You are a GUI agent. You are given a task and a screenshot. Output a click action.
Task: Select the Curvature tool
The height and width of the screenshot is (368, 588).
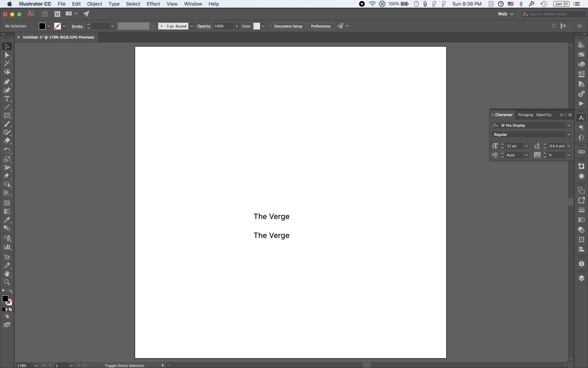[x=7, y=90]
